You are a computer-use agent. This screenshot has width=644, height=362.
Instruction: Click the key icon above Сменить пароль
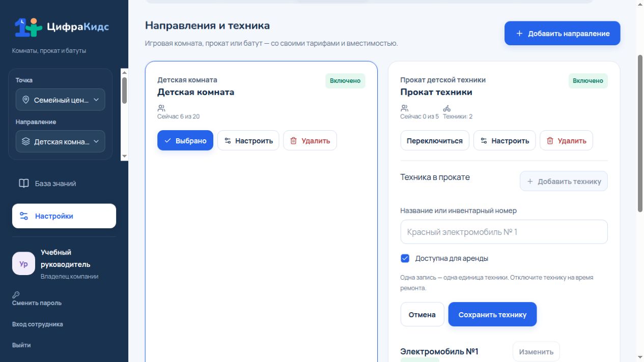16,295
